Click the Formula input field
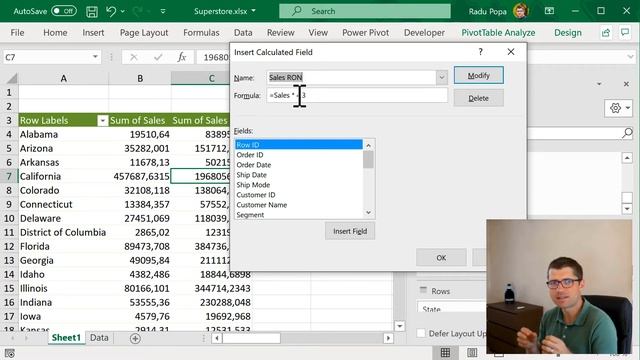640x360 pixels. point(357,95)
